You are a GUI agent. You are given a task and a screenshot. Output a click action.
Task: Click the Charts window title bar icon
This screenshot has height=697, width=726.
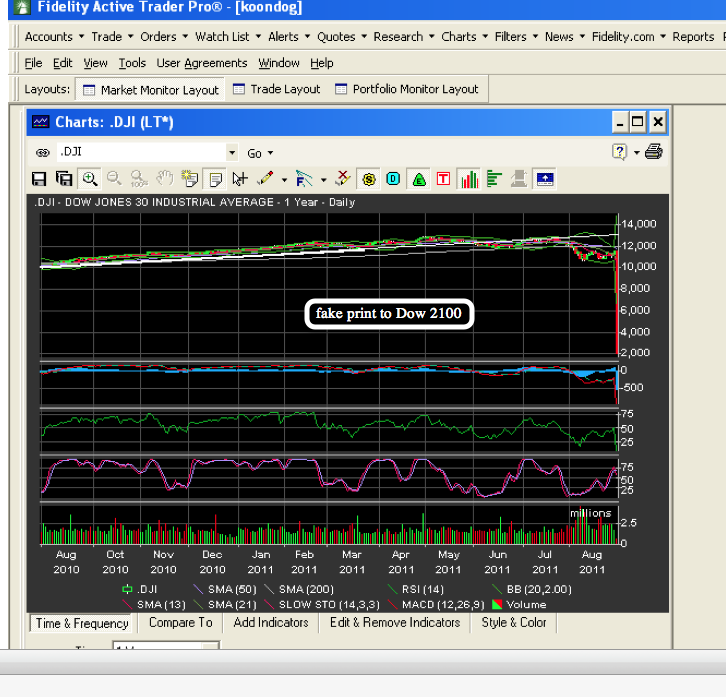pos(40,122)
